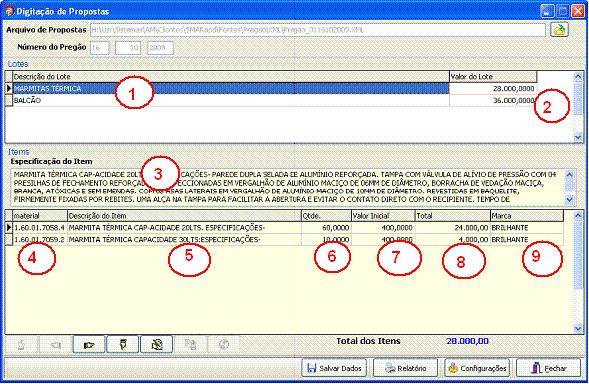Click the down-pointing hand icon button
This screenshot has width=589, height=384.
point(122,344)
